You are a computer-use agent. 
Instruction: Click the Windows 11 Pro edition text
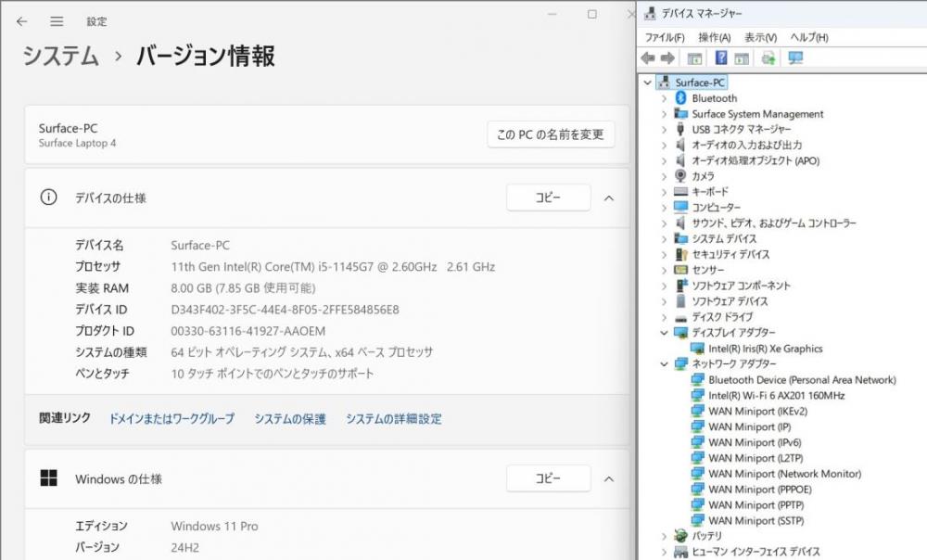point(215,526)
